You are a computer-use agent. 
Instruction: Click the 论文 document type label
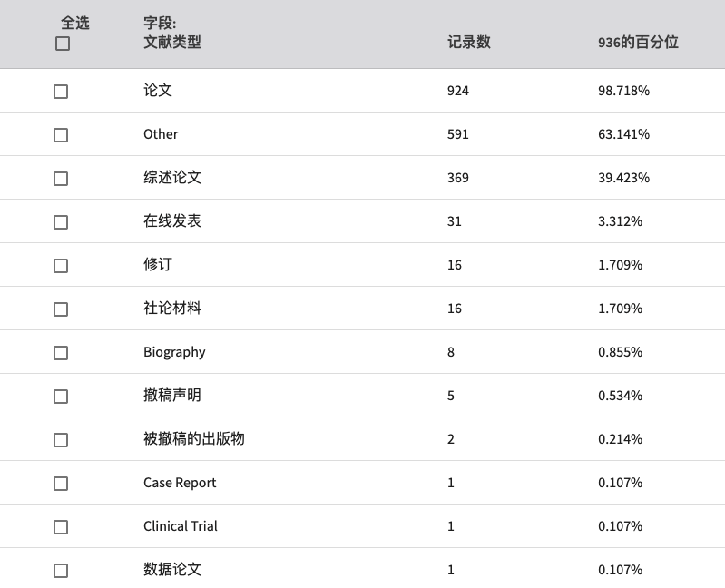click(x=158, y=90)
